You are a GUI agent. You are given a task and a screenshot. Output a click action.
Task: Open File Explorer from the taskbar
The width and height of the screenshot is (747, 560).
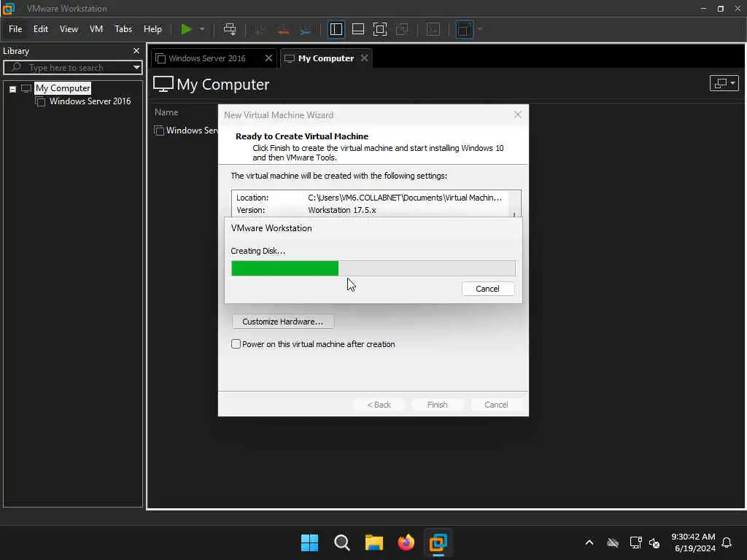tap(374, 542)
